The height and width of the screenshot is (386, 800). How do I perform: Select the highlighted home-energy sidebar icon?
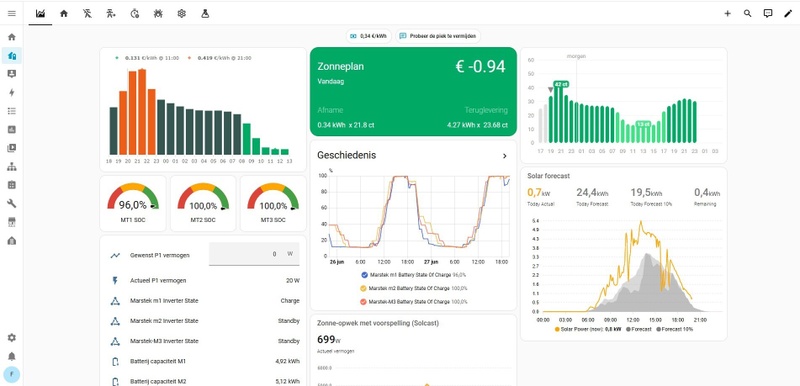tap(12, 56)
